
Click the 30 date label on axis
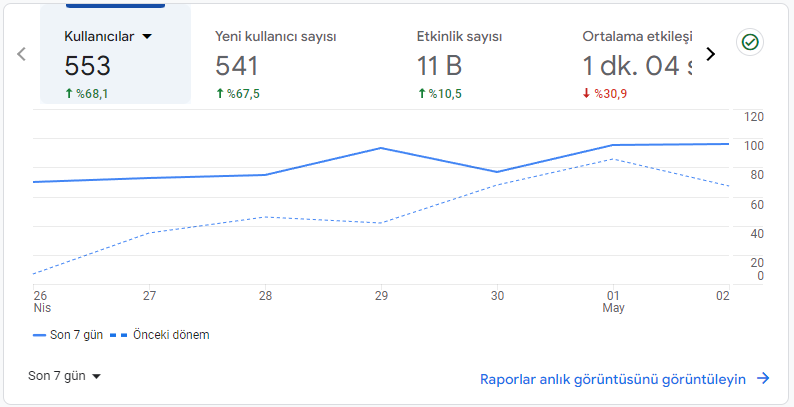(x=497, y=296)
